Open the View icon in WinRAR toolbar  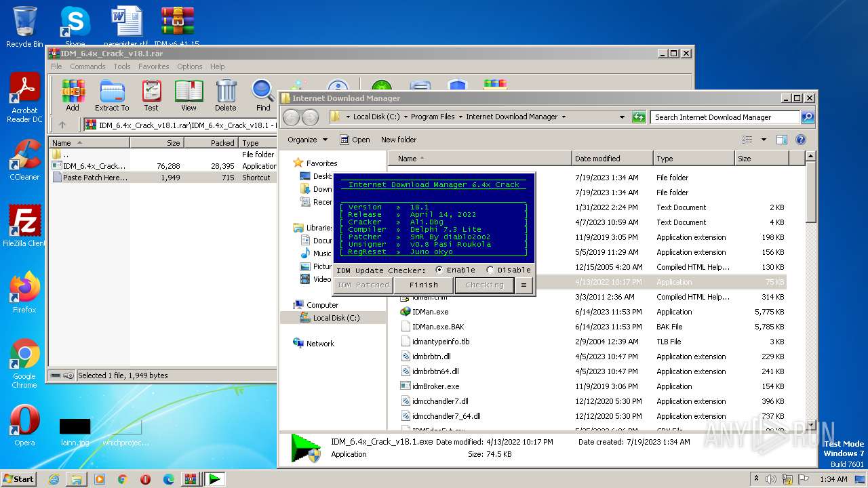pos(189,95)
